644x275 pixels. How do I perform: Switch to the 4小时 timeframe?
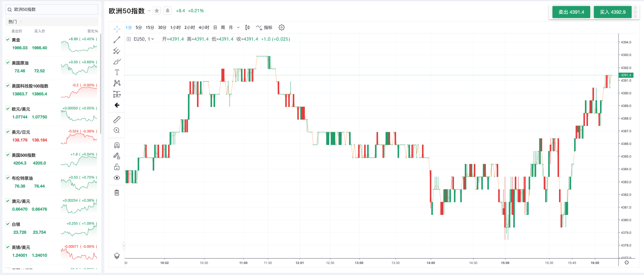click(204, 28)
